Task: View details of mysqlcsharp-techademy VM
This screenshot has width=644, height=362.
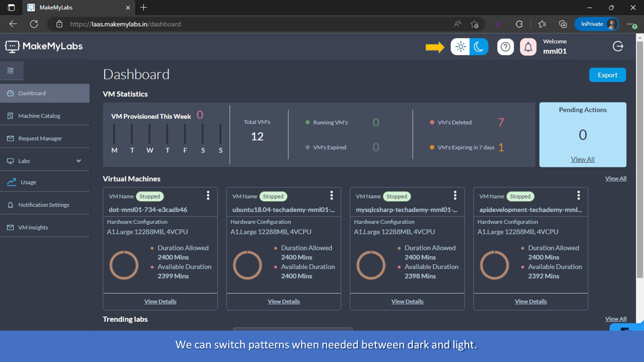Action: tap(407, 302)
